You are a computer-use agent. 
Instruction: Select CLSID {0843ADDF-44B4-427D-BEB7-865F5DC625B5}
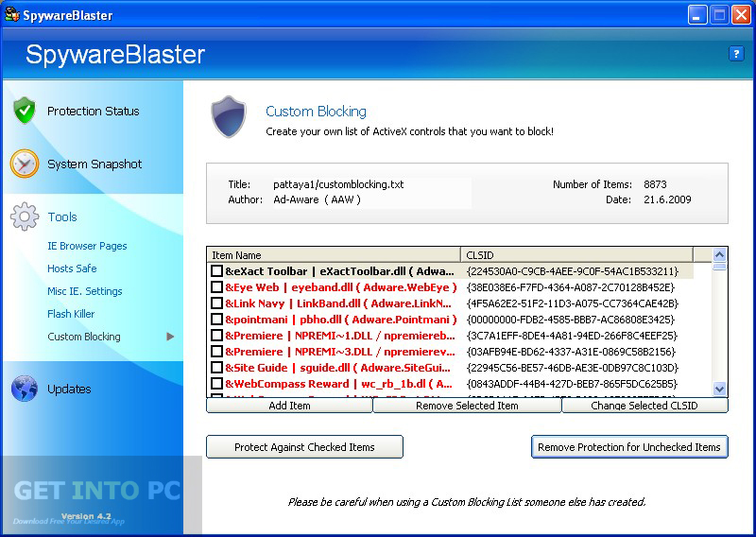(x=572, y=384)
